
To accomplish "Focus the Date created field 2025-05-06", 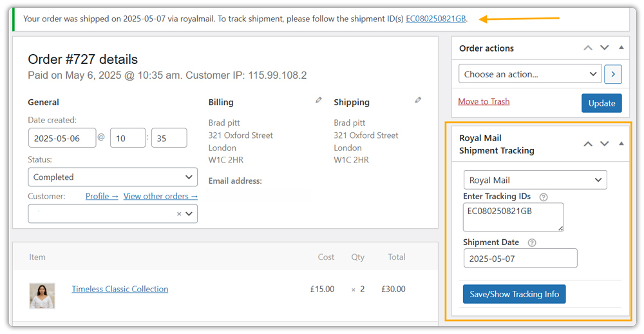I will [62, 138].
